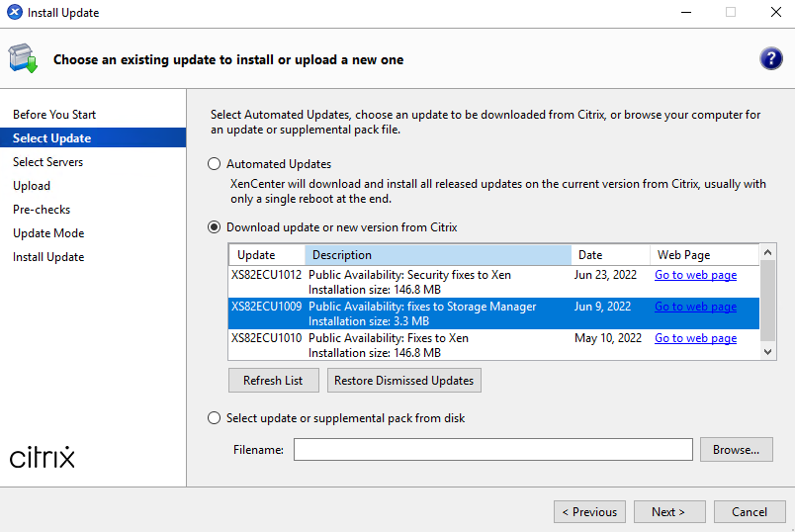The image size is (795, 532).
Task: Select the XS82ECU1010 update row
Action: 493,345
